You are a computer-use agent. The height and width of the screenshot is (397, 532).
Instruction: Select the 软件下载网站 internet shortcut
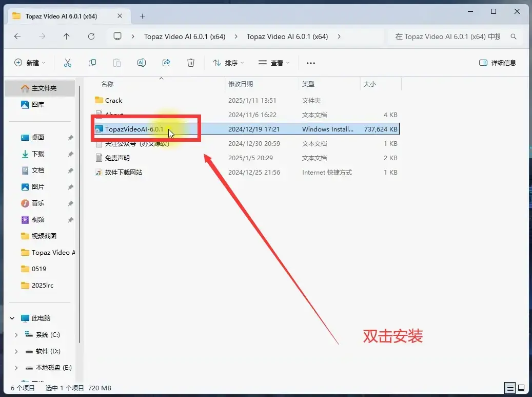click(x=124, y=172)
